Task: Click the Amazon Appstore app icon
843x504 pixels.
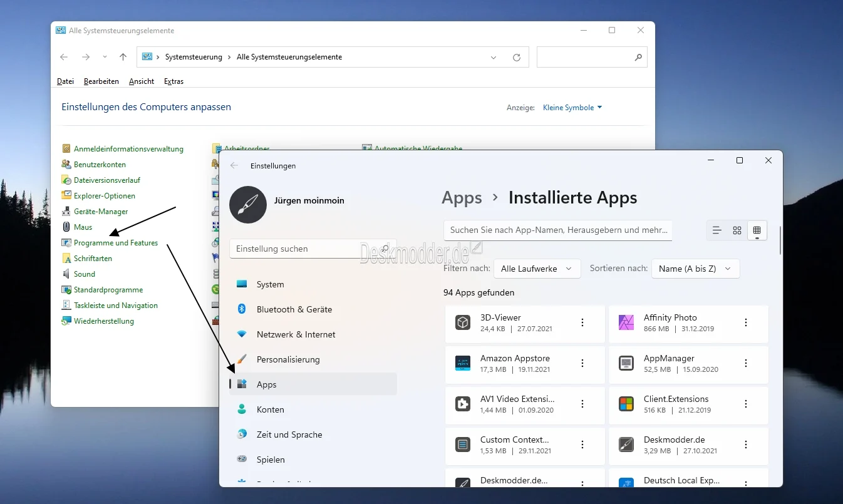Action: tap(463, 363)
